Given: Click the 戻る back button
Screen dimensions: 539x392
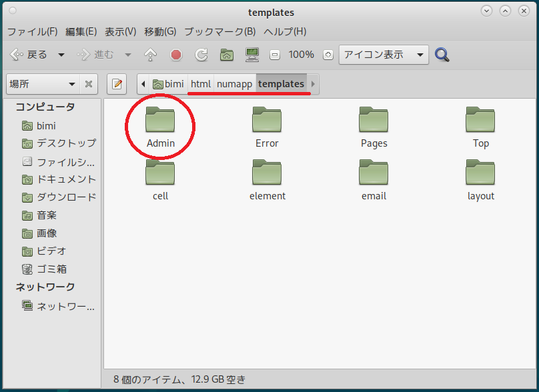Looking at the screenshot, I should point(29,55).
